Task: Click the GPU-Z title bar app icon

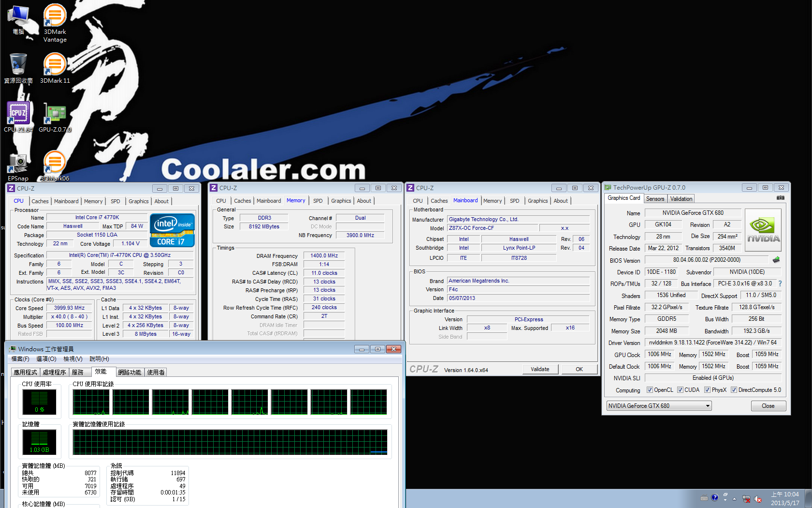Action: 608,187
